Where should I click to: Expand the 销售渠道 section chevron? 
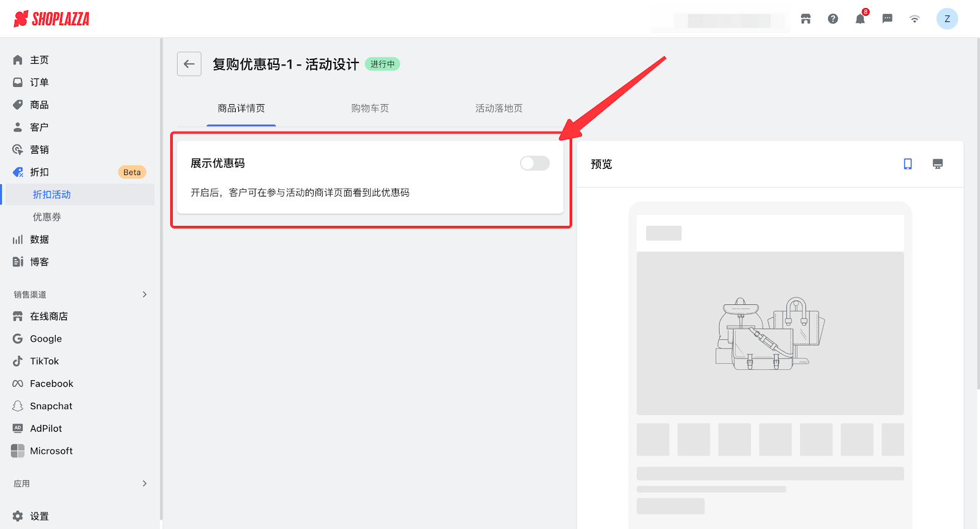pos(145,295)
